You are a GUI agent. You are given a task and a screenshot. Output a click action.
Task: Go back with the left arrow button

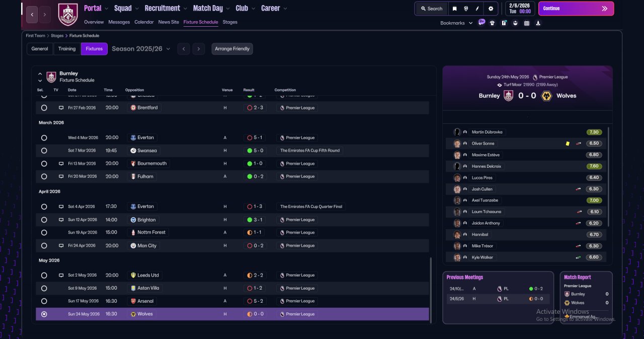pos(32,15)
